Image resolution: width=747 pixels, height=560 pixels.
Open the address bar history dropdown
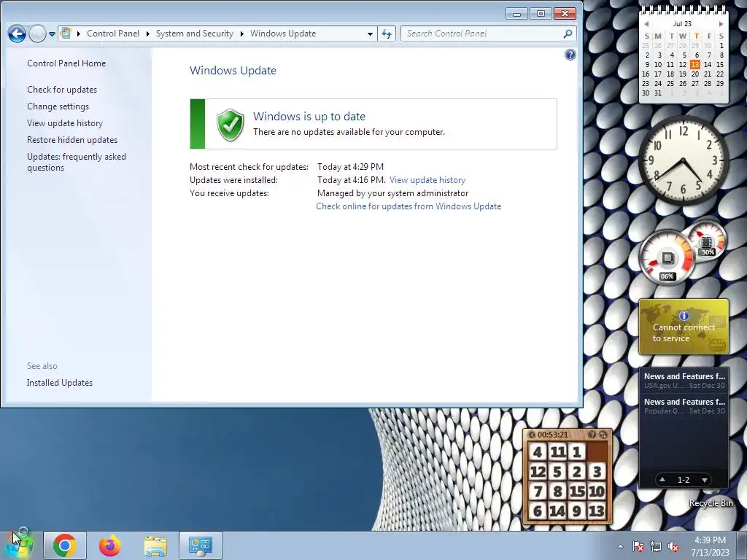click(x=370, y=34)
